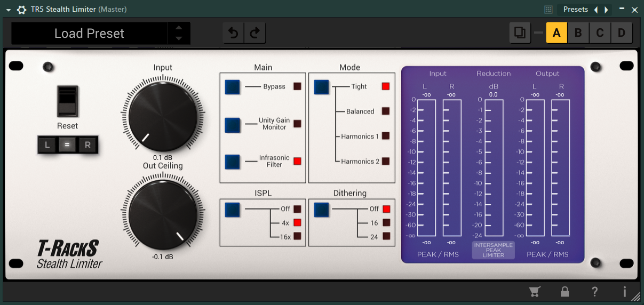This screenshot has height=305, width=644.
Task: Click the Reduction 0.0 dB readout
Action: point(494,94)
